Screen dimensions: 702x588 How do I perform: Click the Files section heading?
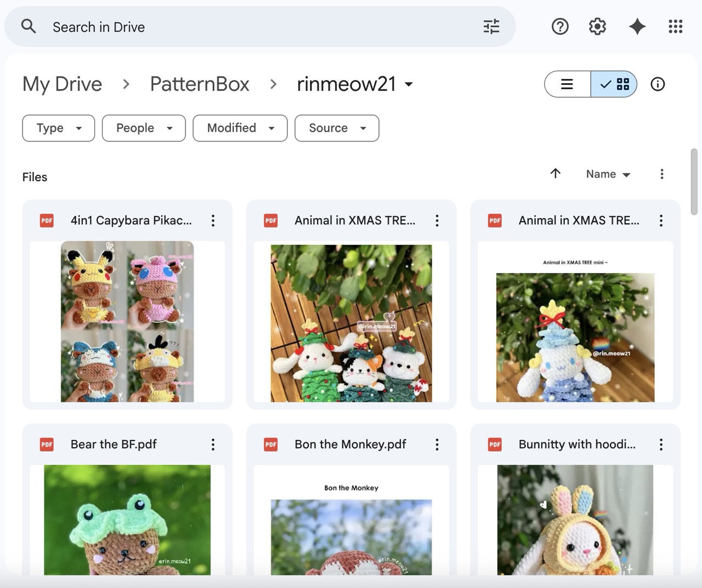coord(35,177)
